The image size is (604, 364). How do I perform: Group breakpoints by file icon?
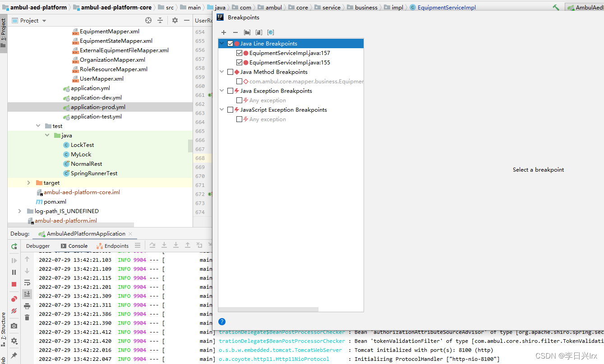tap(259, 32)
